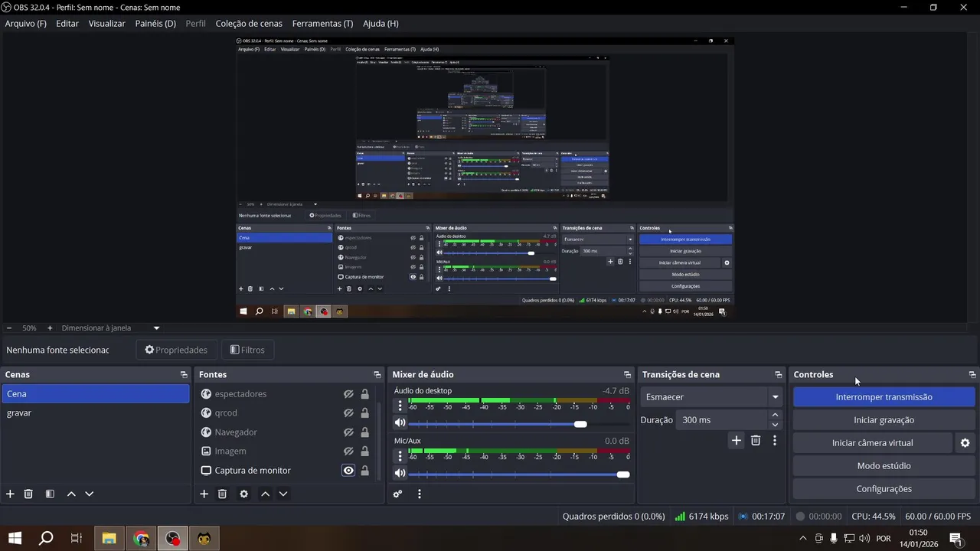Select the gravar scene
Screen dimensions: 980x551
pyautogui.click(x=95, y=412)
